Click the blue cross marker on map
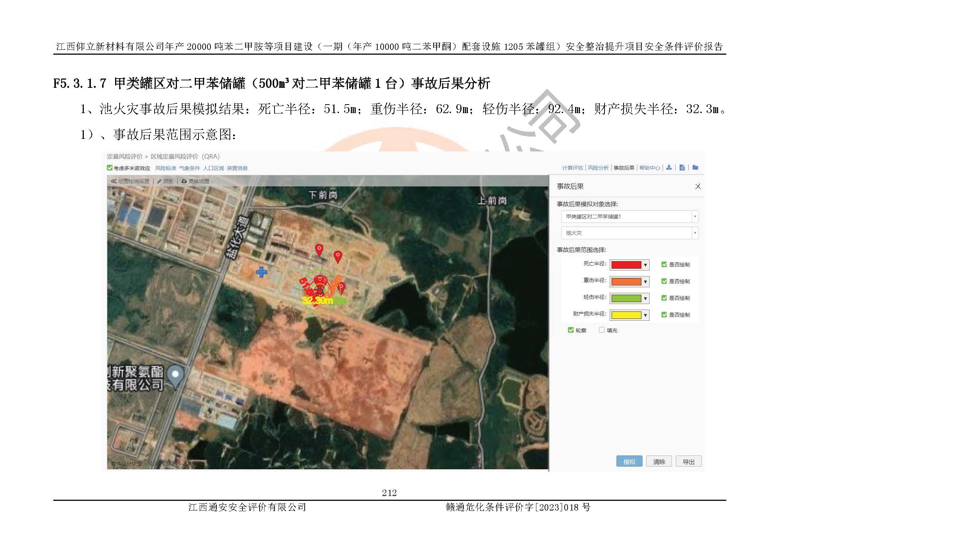 coord(261,272)
